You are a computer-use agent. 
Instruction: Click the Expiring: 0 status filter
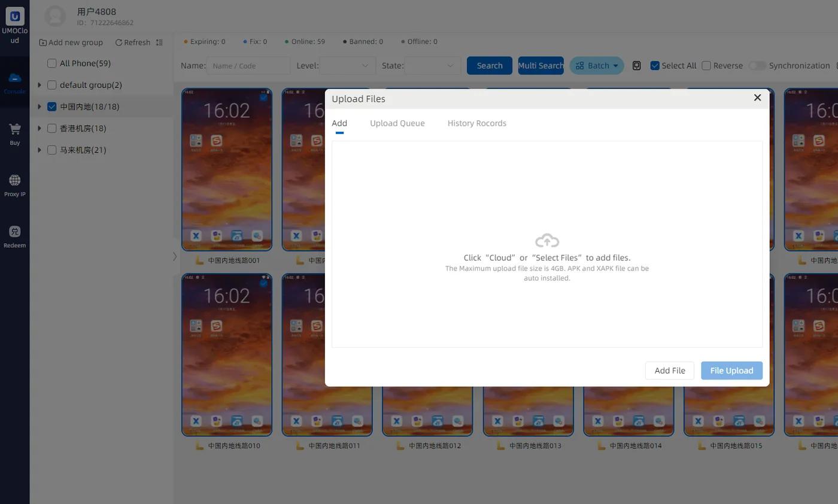(x=205, y=42)
